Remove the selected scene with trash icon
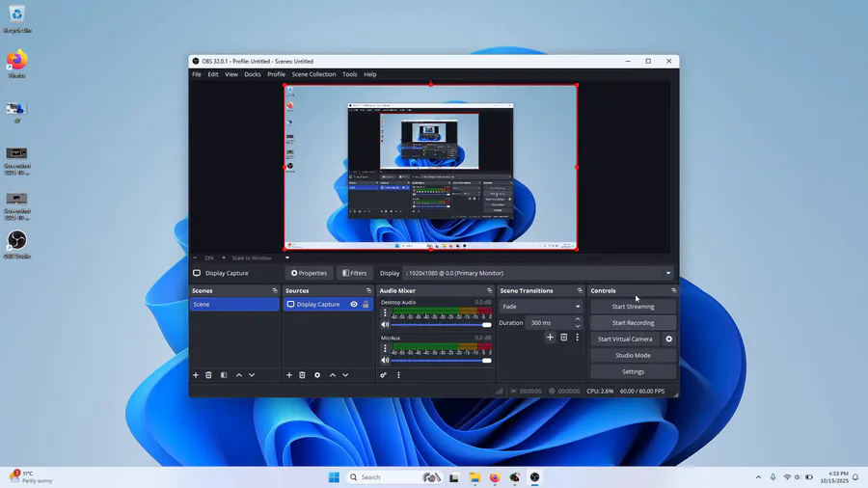 tap(209, 375)
